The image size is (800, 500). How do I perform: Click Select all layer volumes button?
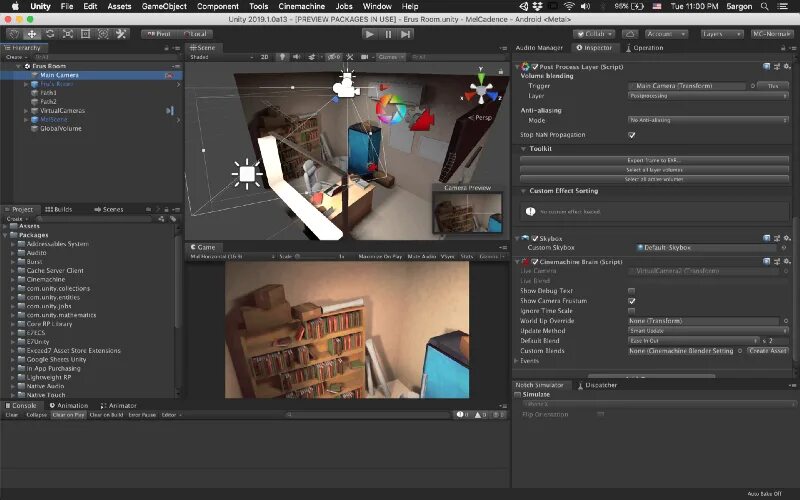point(654,170)
